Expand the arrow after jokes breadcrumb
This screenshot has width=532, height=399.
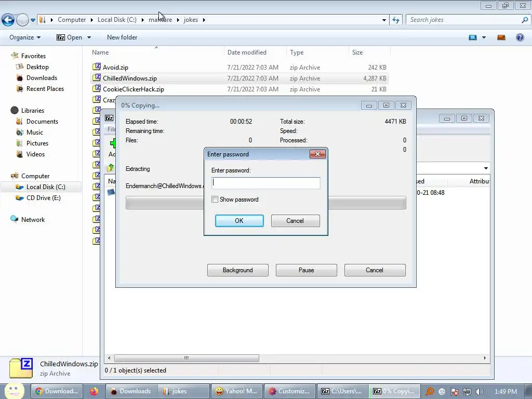(204, 20)
